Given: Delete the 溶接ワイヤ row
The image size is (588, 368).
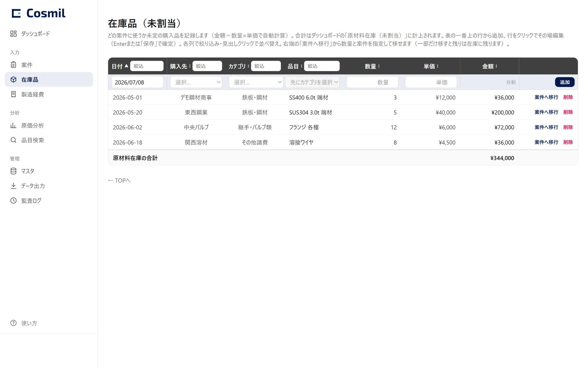Looking at the screenshot, I should coord(568,142).
